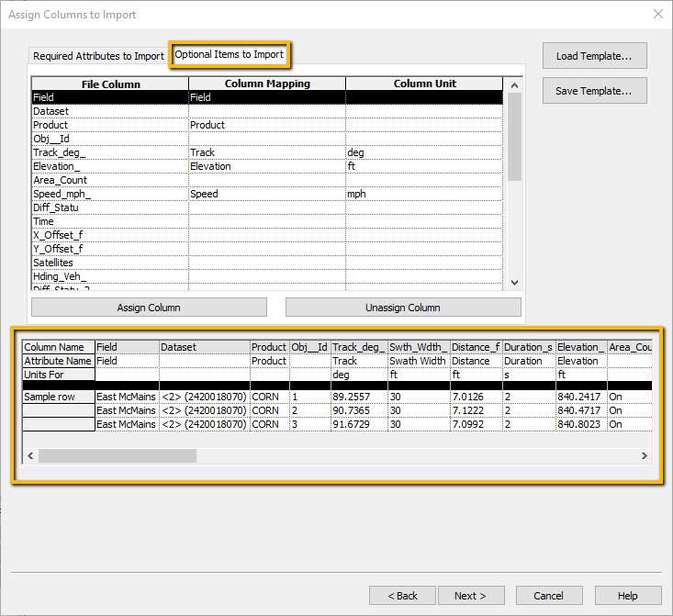Image resolution: width=673 pixels, height=616 pixels.
Task: Select the Satellites file column row
Action: pos(267,263)
